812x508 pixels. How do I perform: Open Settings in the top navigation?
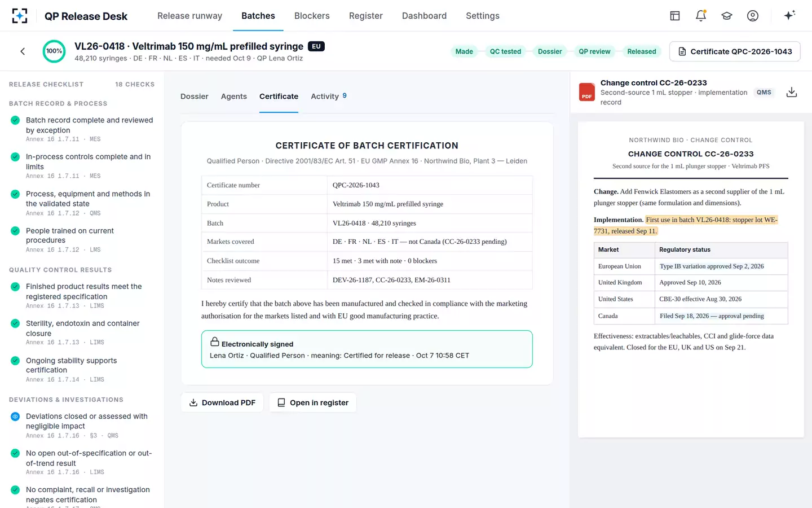tap(483, 16)
